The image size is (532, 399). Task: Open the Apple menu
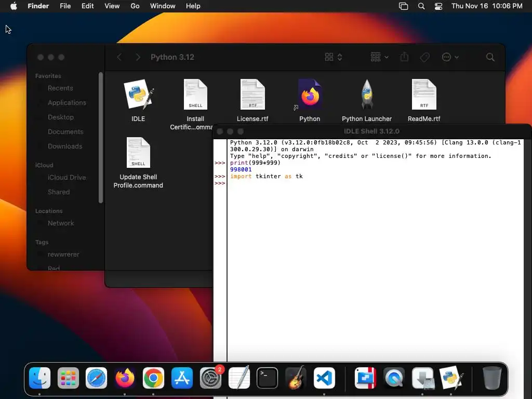click(14, 6)
